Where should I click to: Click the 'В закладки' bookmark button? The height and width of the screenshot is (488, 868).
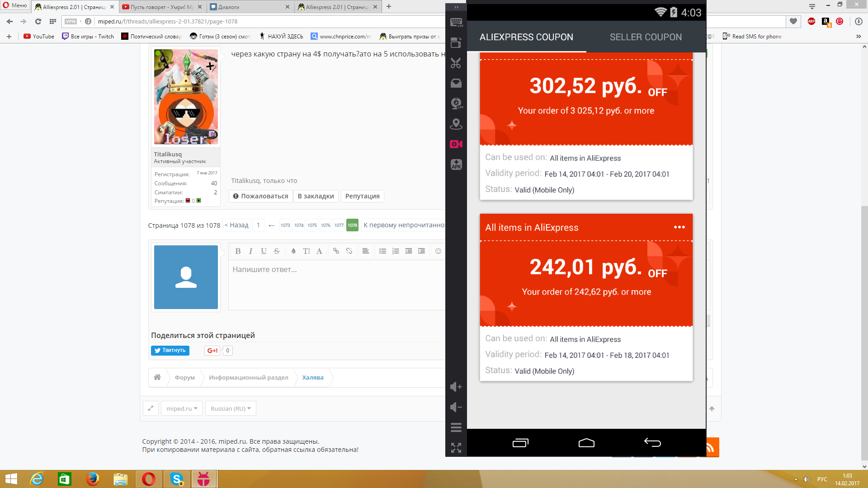316,196
